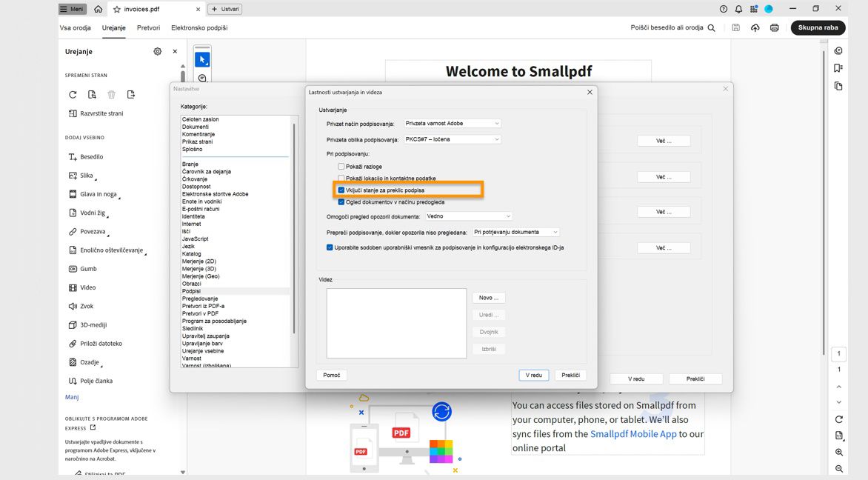This screenshot has width=868, height=480.
Task: Open Prepreči podpisovanje dropdown
Action: coord(516,232)
